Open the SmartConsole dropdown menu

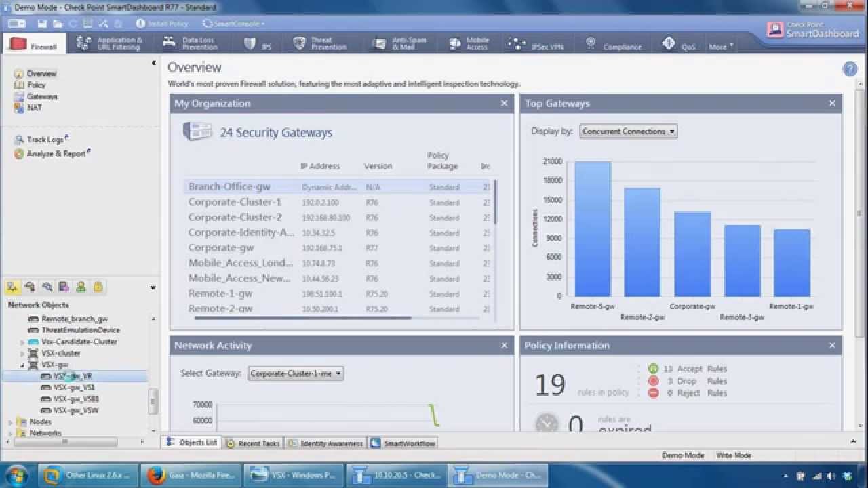[233, 24]
